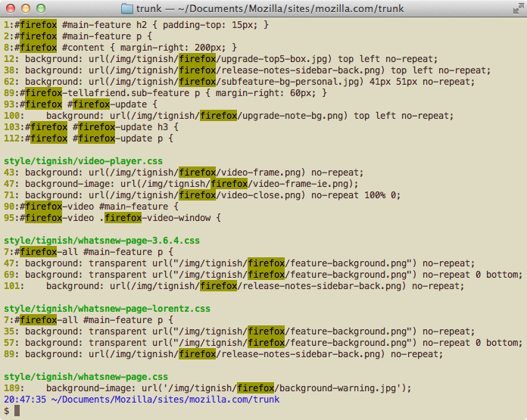Click the prompt path ~/Documents/Mozilla/sites/mozilla.com/trunk
This screenshot has height=420, width=527.
(166, 400)
